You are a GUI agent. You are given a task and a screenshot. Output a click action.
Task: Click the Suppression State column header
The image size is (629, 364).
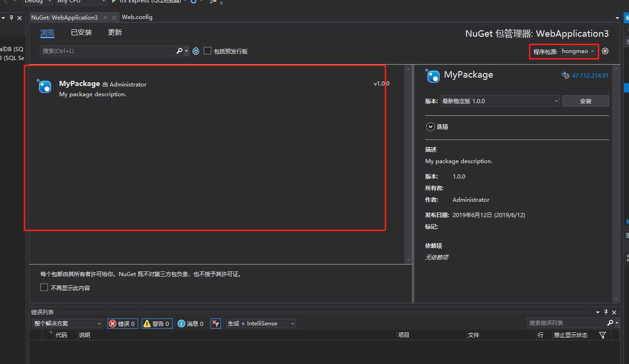[570, 335]
